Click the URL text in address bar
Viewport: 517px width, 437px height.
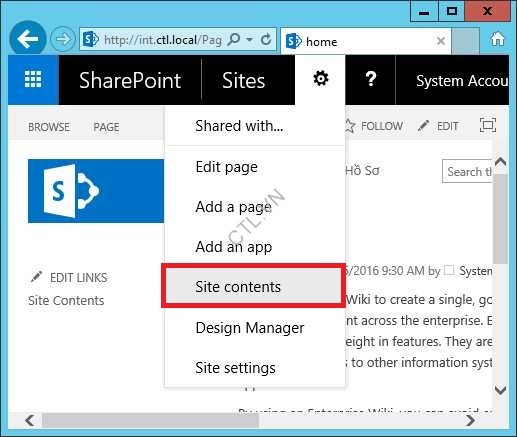pos(163,40)
